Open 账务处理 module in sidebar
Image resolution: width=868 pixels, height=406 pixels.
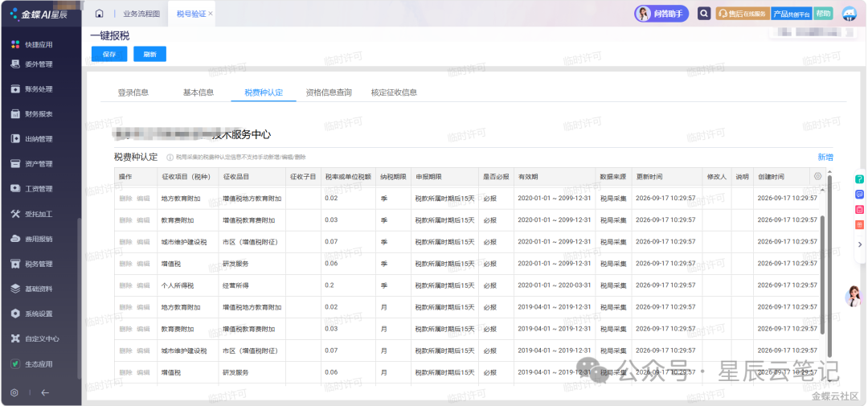32,89
